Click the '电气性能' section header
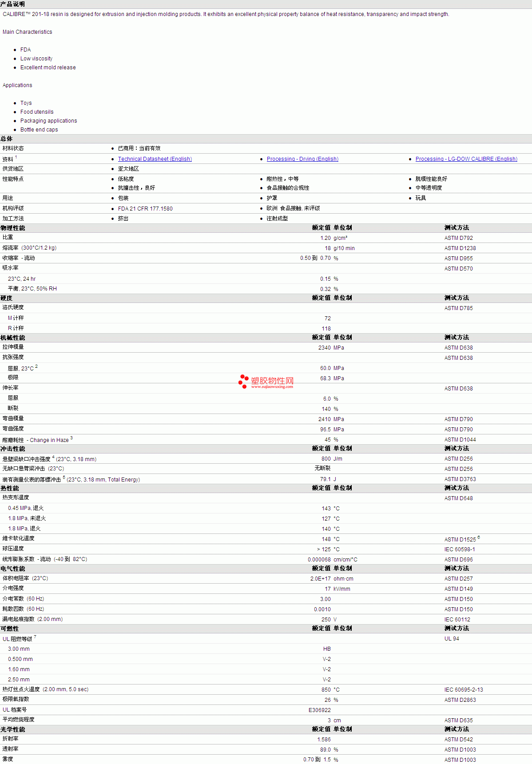Viewport: 532px width, 764px height. click(x=13, y=569)
